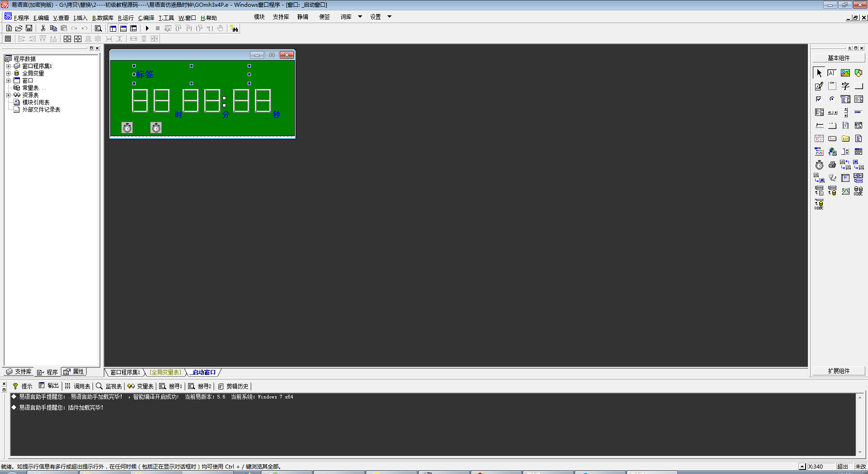Select the shape box component

[x=859, y=73]
